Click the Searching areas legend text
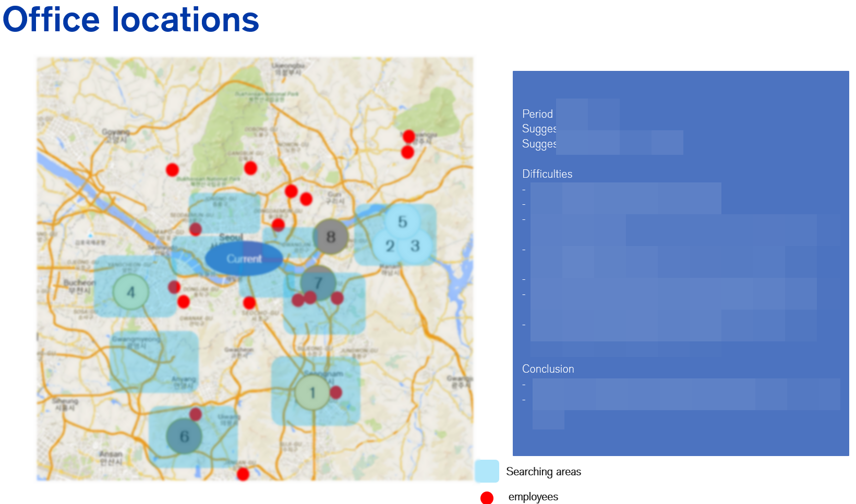Screen dimensions: 856x504 544,472
